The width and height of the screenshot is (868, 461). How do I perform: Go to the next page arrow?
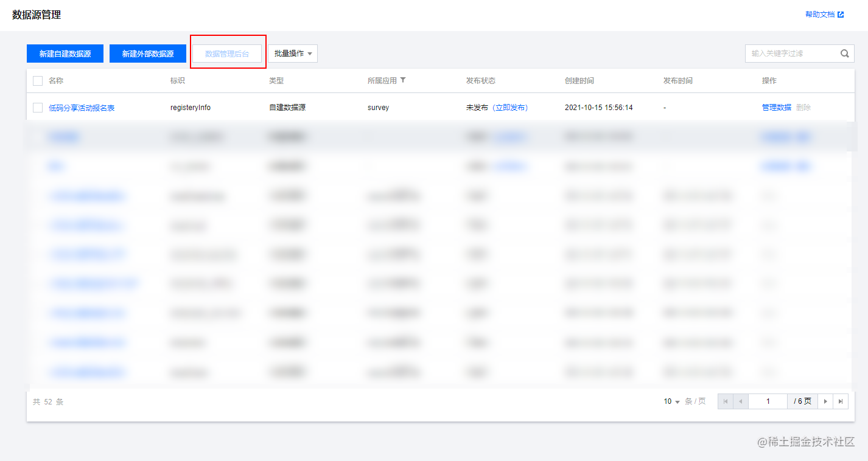click(x=825, y=401)
